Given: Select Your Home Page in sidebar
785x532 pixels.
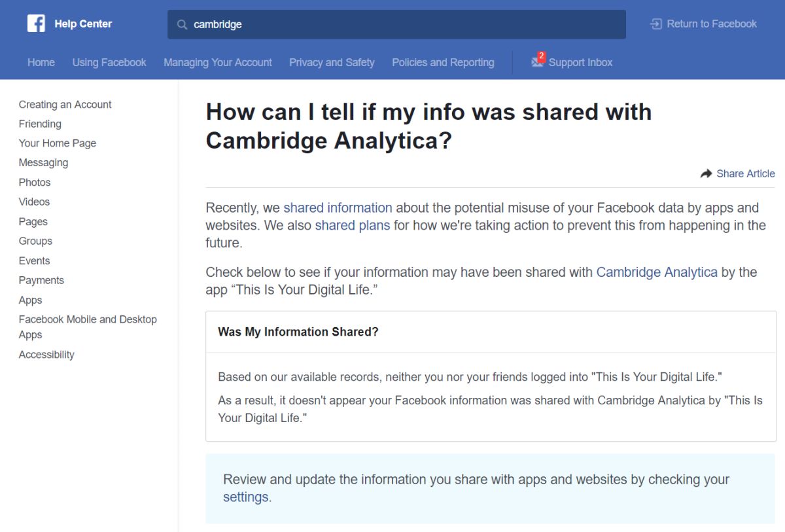Looking at the screenshot, I should click(58, 143).
